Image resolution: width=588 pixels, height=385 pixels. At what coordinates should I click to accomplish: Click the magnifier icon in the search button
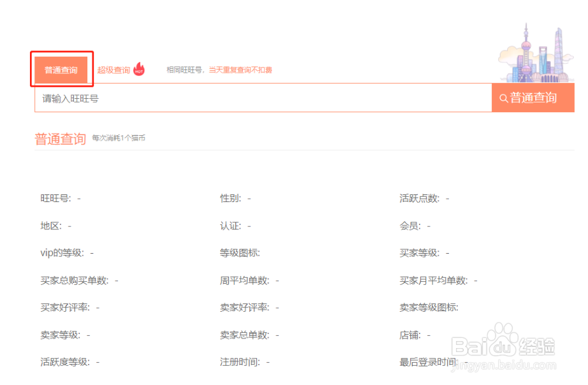pos(504,98)
